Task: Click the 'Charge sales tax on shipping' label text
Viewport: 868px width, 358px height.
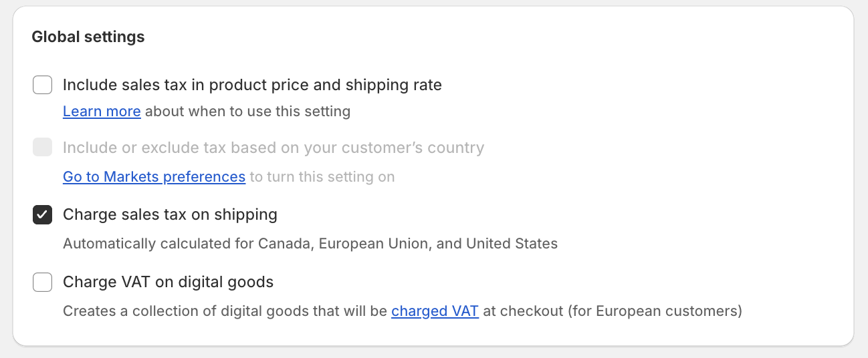Action: tap(170, 215)
